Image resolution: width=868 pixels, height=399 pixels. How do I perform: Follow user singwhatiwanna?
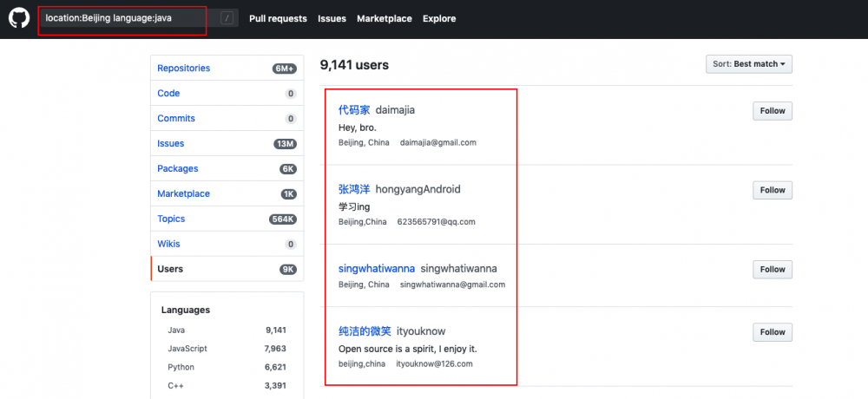(x=773, y=270)
